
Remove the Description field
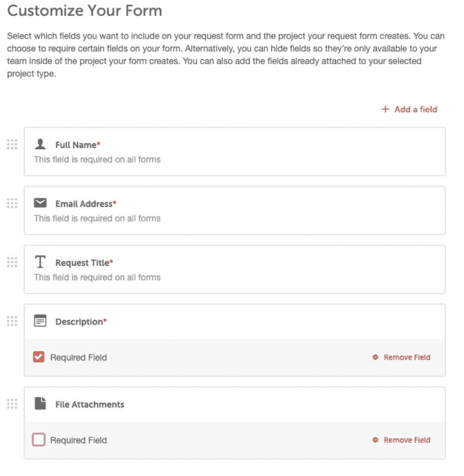point(402,357)
